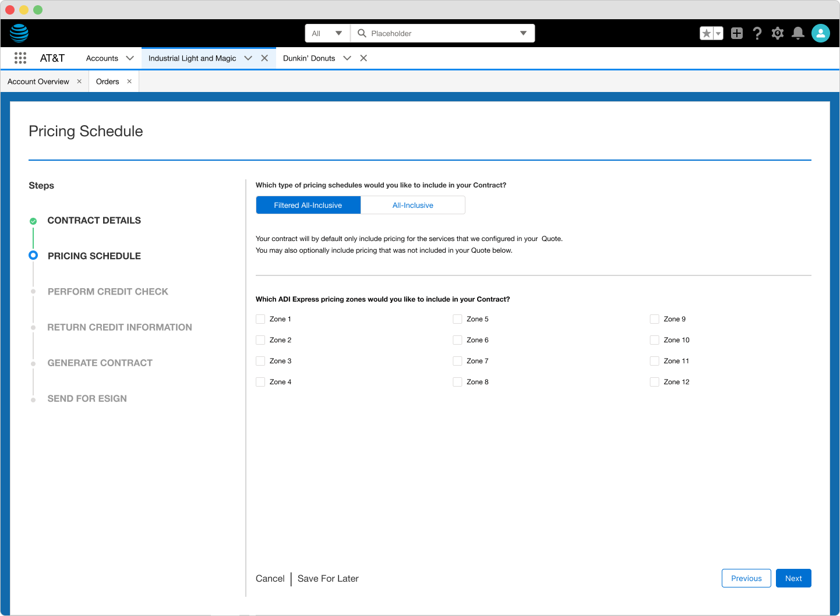This screenshot has height=616, width=840.
Task: Select the Pricing Schedule step label
Action: (94, 256)
